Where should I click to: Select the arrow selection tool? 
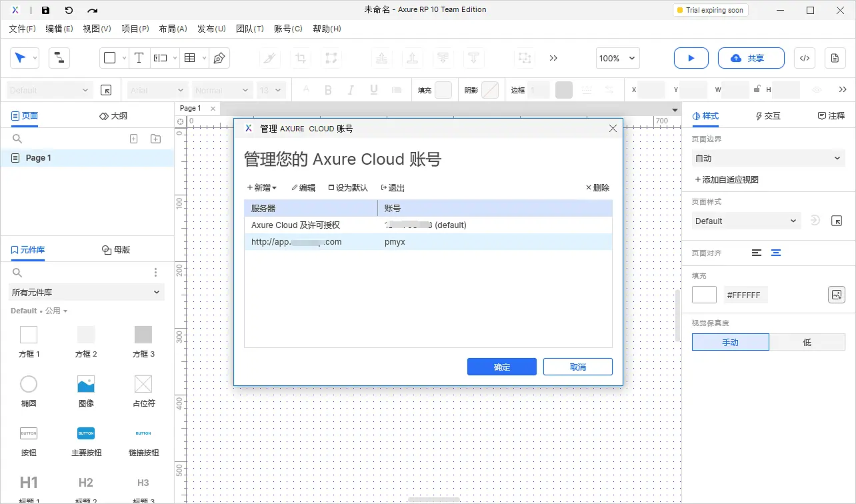[21, 58]
